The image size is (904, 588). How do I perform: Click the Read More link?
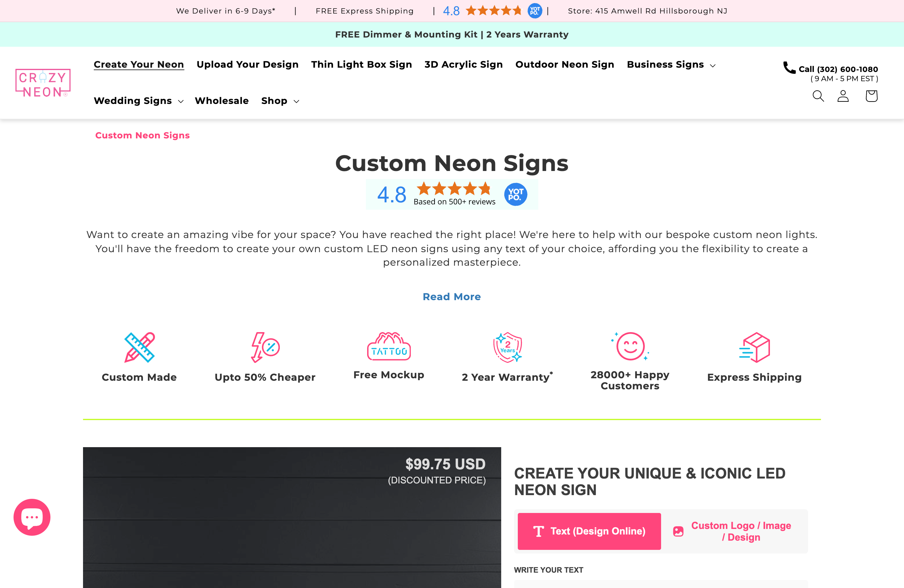[x=452, y=297]
